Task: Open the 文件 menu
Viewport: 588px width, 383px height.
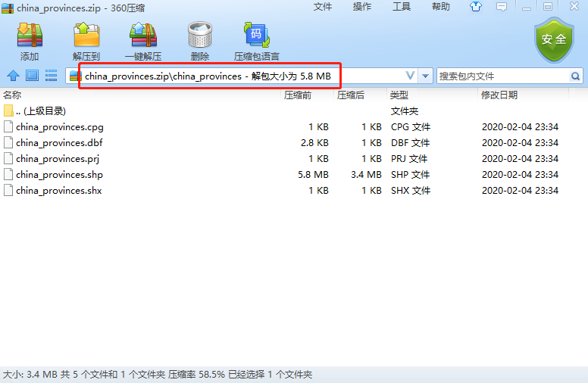Action: click(323, 7)
